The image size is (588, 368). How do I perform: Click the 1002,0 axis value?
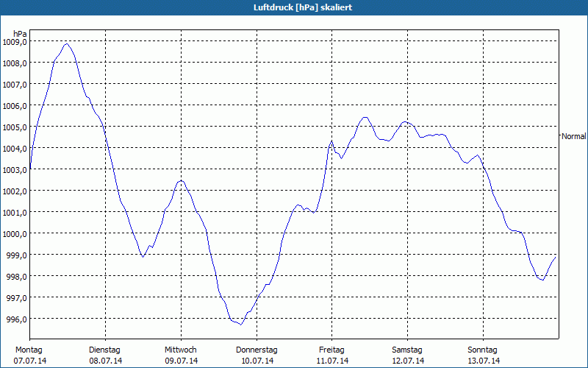coord(15,191)
